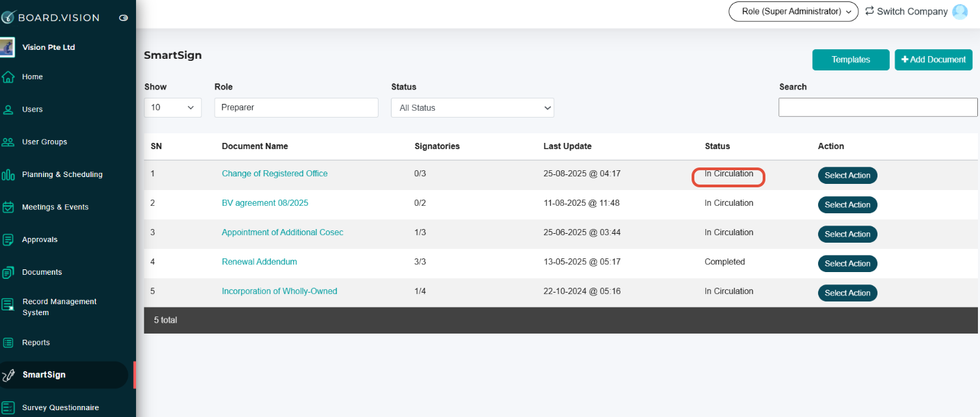Image resolution: width=980 pixels, height=417 pixels.
Task: Open BV agreement 08/2025 document
Action: coord(265,203)
